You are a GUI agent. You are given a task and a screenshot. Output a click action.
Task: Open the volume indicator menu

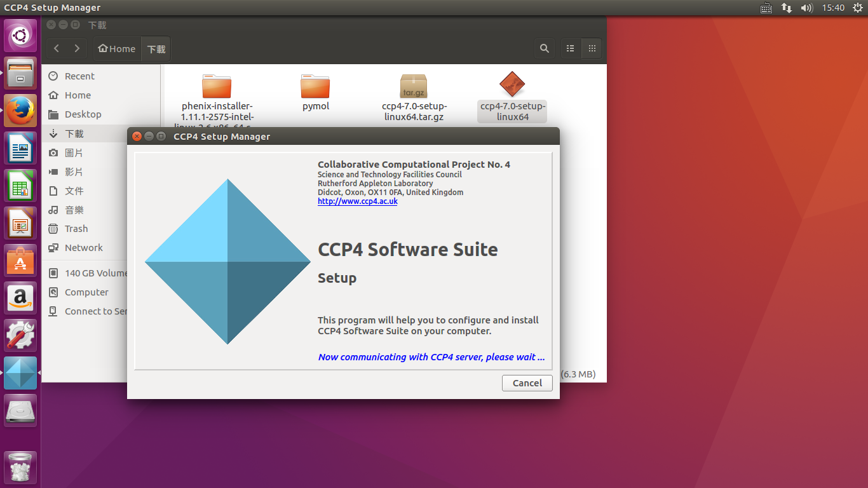806,8
